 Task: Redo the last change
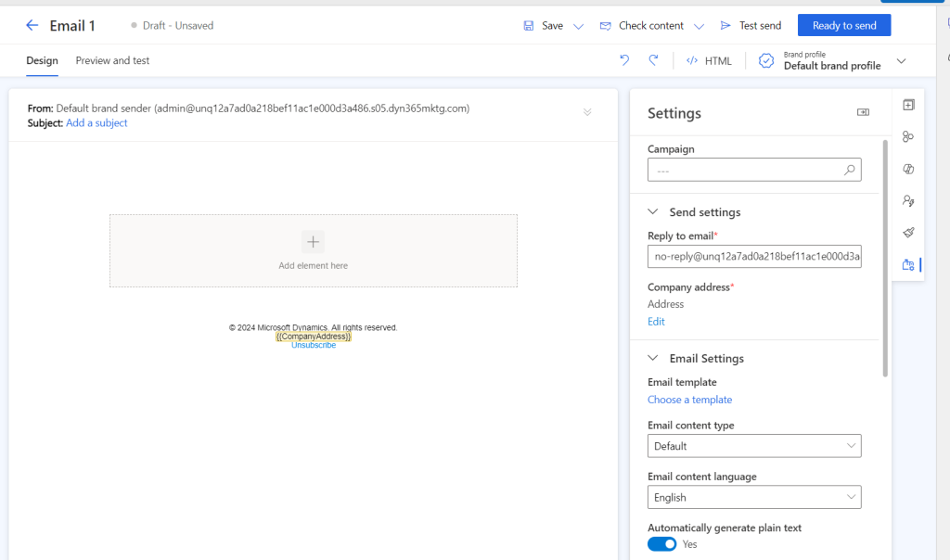click(x=653, y=60)
